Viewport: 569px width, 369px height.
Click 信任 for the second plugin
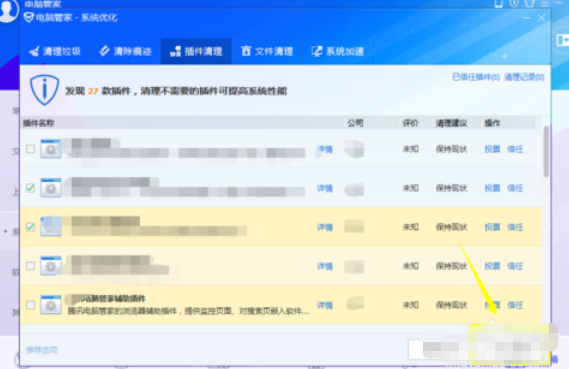pyautogui.click(x=515, y=188)
